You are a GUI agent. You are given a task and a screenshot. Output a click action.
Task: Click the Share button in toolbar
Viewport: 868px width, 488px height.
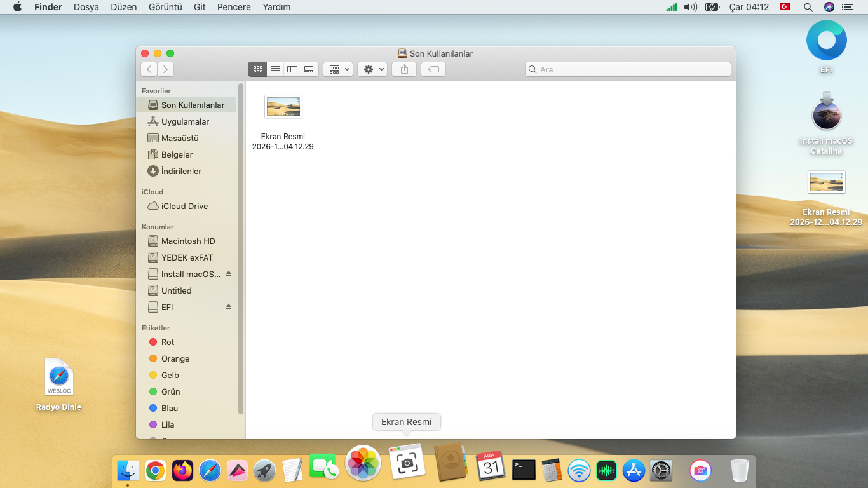404,69
